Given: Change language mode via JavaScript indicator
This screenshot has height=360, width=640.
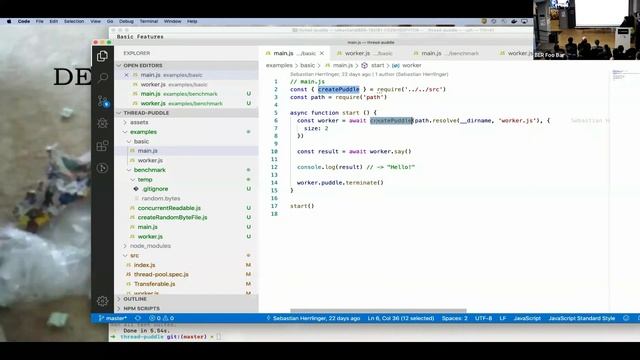Looking at the screenshot, I should 527,318.
